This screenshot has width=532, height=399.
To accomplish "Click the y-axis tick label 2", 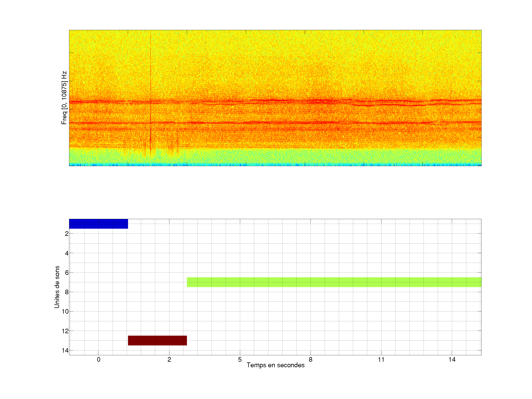I will pos(67,234).
